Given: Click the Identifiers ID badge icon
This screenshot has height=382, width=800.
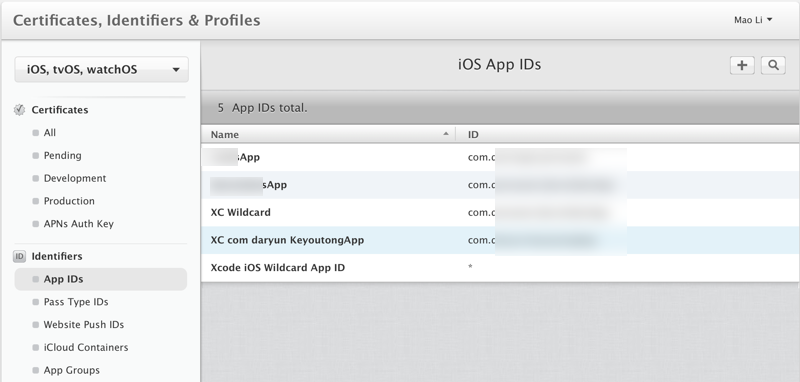Looking at the screenshot, I should 19,256.
